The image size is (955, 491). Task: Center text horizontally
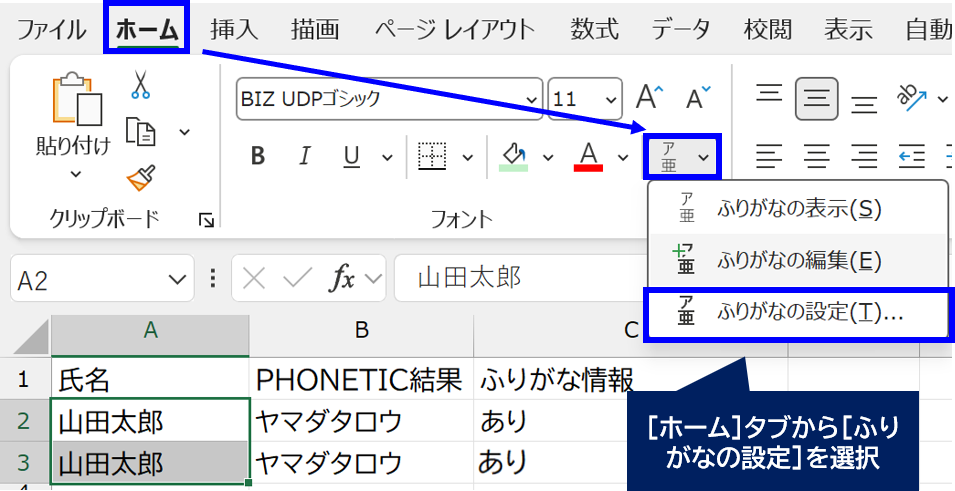(x=816, y=157)
